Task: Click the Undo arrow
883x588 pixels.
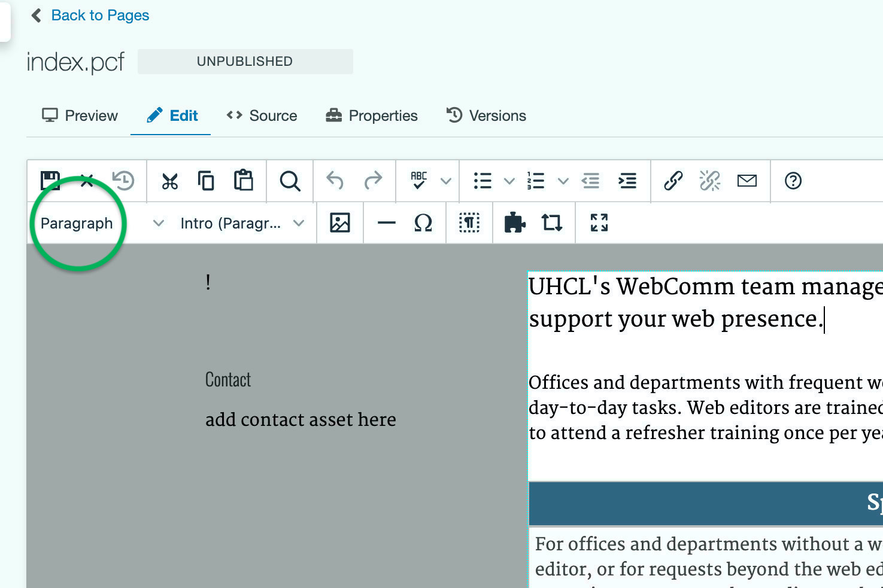Action: tap(335, 181)
